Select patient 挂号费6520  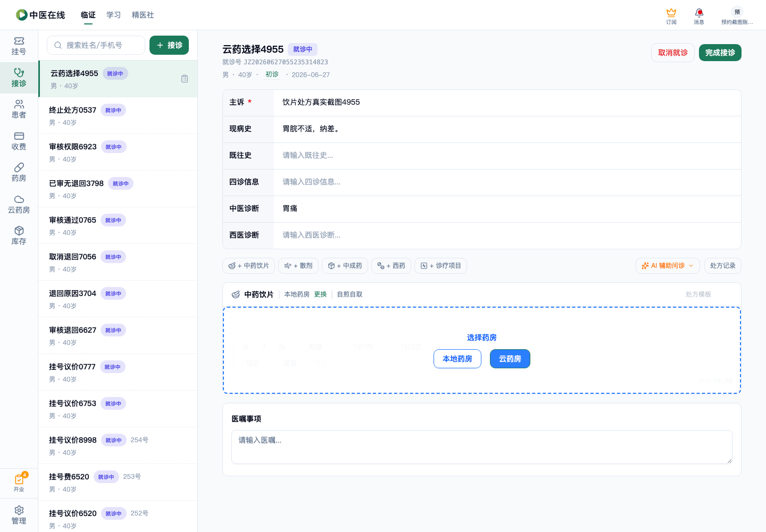(118, 482)
